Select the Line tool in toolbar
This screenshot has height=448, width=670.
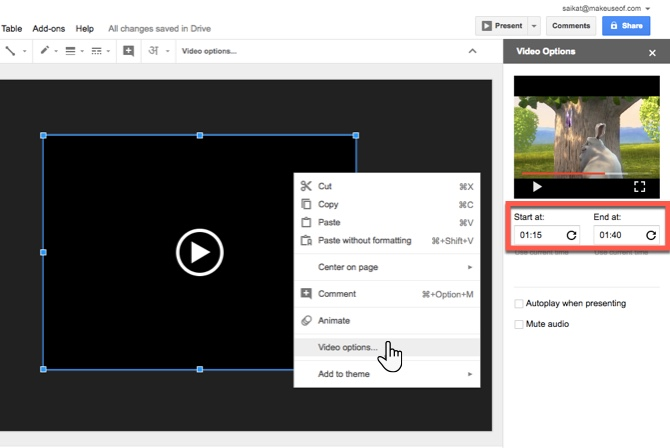(10, 51)
